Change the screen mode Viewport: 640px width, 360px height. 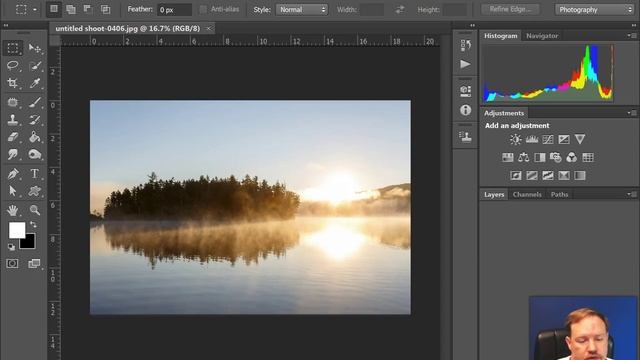pos(34,264)
